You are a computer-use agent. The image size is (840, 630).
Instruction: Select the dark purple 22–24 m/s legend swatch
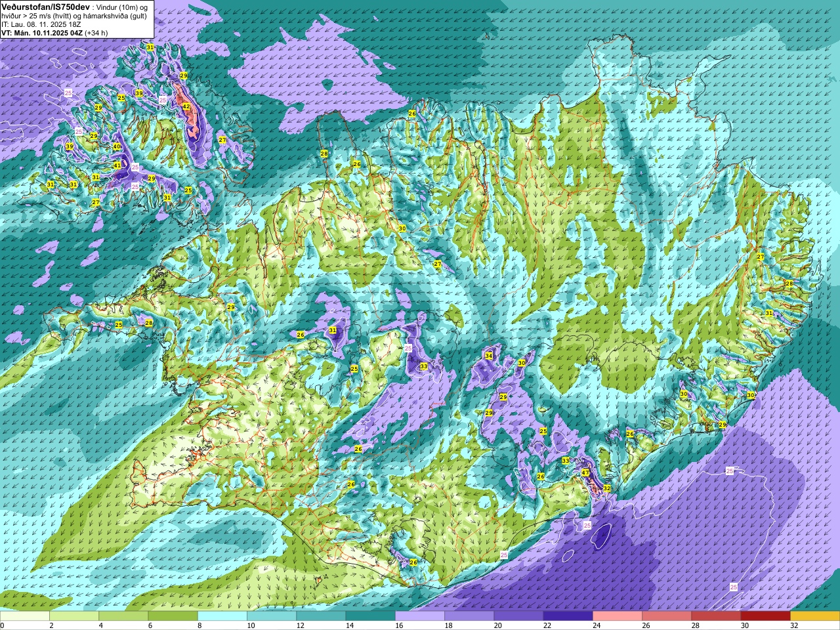point(568,616)
